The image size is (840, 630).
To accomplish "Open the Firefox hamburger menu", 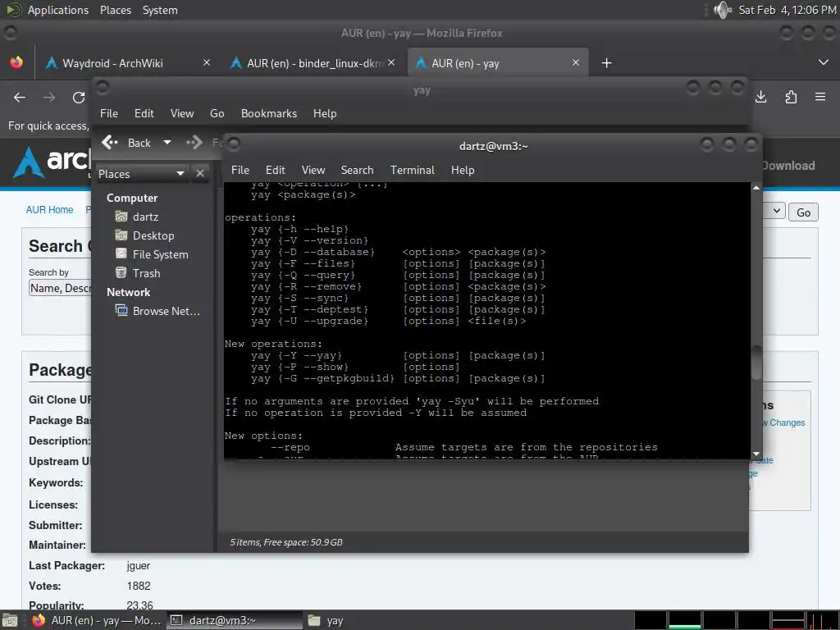I will pos(820,97).
